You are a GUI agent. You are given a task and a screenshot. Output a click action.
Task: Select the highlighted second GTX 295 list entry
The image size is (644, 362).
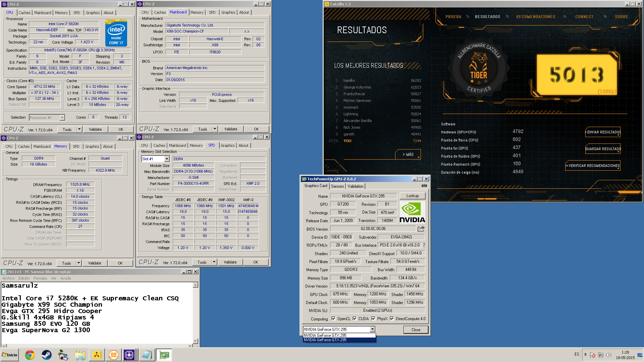[x=339, y=340]
